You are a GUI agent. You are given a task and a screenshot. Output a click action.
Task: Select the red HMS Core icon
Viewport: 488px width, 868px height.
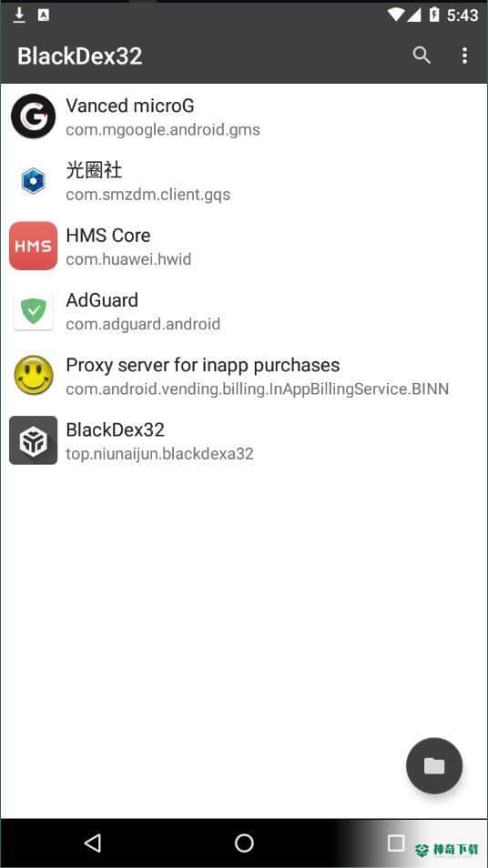pos(34,246)
